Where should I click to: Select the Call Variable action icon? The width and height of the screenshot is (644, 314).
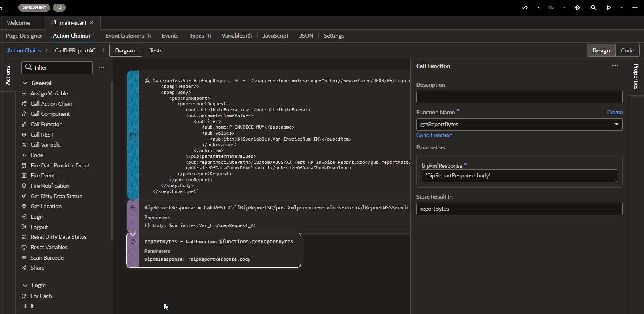[x=24, y=145]
